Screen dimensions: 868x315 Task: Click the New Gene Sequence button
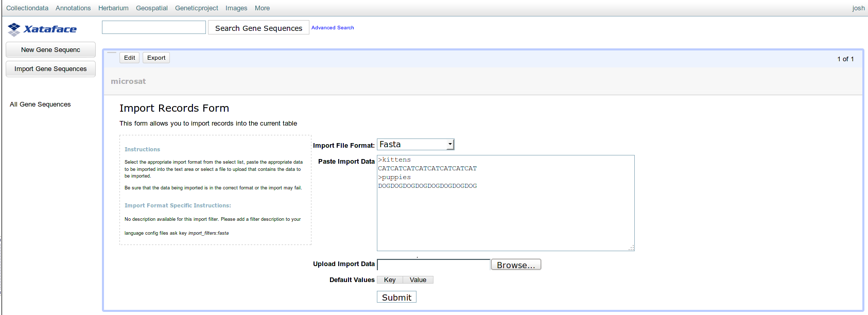pos(50,50)
